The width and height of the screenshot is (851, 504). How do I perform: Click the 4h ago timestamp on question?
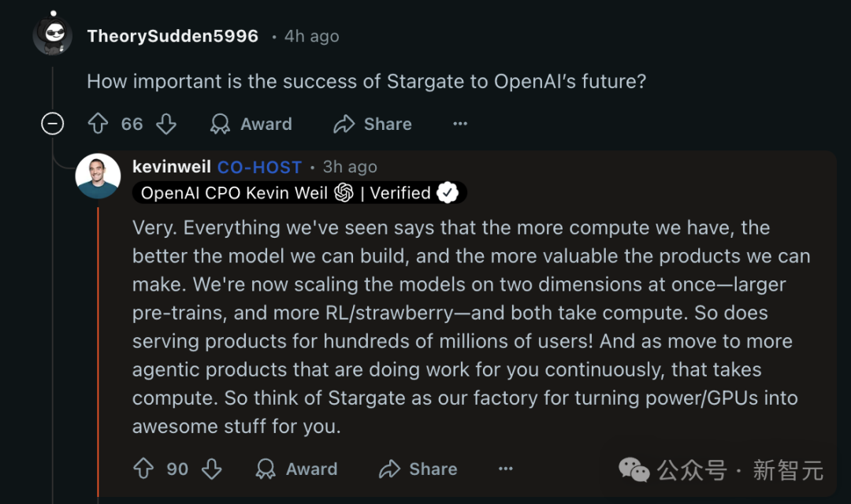312,36
